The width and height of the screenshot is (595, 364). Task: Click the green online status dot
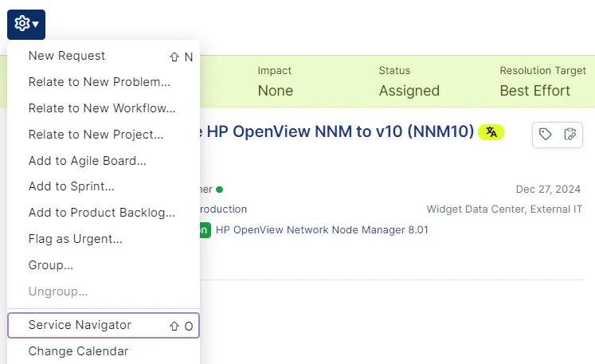click(x=219, y=190)
